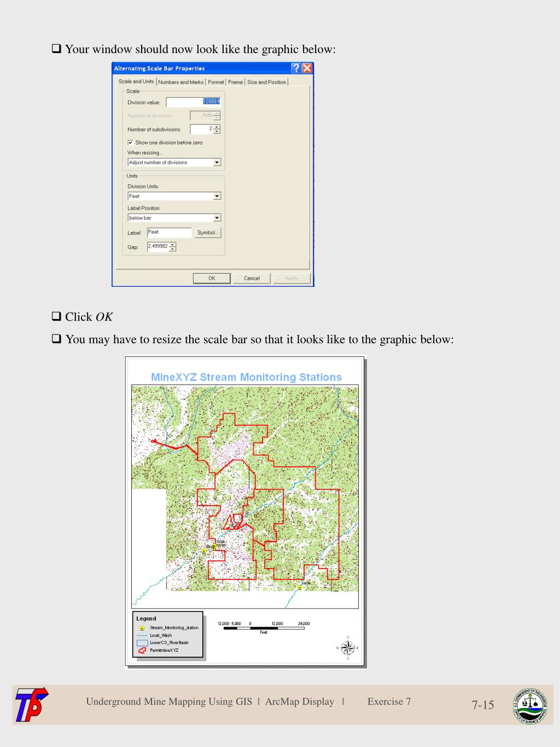Viewport: 560px width, 747px height.
Task: Click the Number of subdivisions stepper arrows
Action: pyautogui.click(x=217, y=129)
